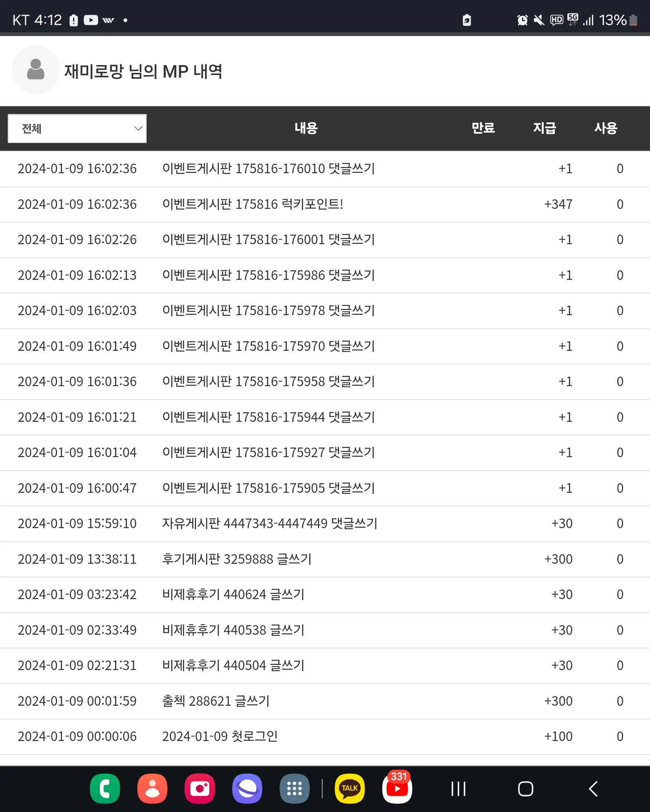
Task: Show the all apps grid
Action: [x=294, y=788]
